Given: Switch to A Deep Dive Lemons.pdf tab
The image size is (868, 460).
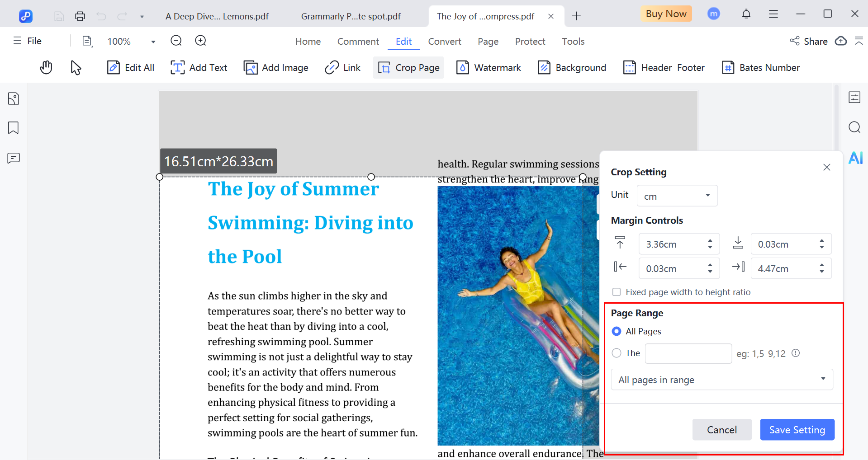Looking at the screenshot, I should click(x=217, y=17).
